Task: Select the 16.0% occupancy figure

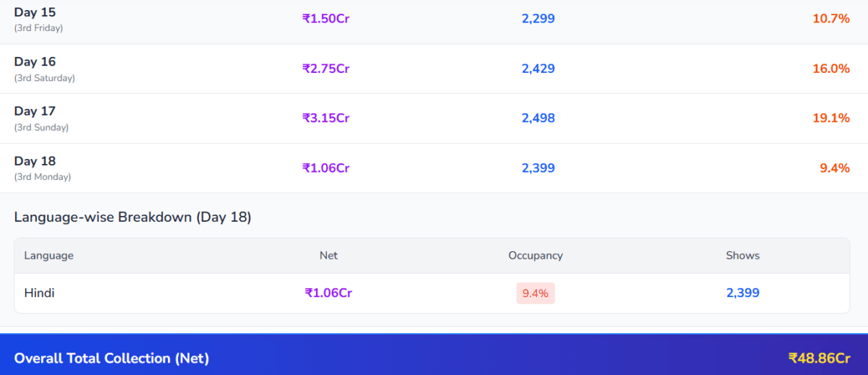Action: click(830, 69)
